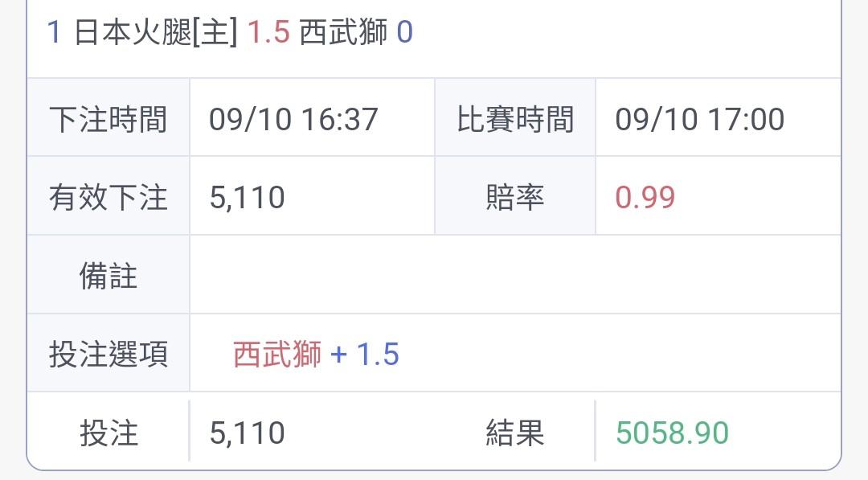Select the 投注 label in bottom row
Image resolution: width=868 pixels, height=480 pixels.
[108, 433]
